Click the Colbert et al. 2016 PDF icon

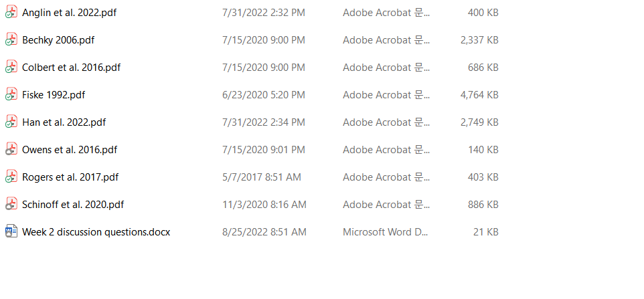click(x=11, y=68)
